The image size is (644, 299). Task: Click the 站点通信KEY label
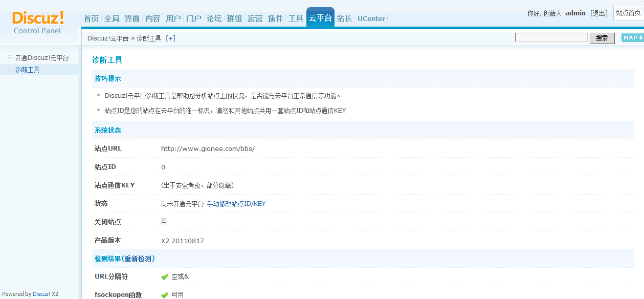pyautogui.click(x=115, y=185)
